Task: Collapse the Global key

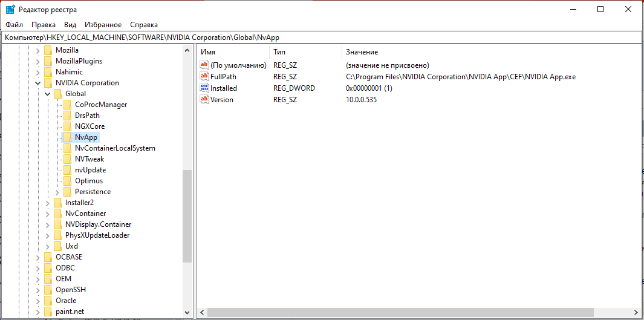Action: 47,94
